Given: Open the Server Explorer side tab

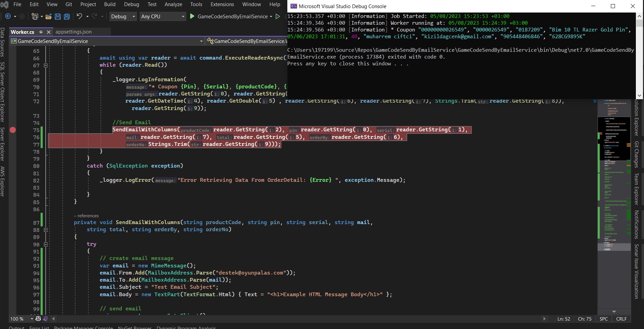Looking at the screenshot, I should [3, 144].
